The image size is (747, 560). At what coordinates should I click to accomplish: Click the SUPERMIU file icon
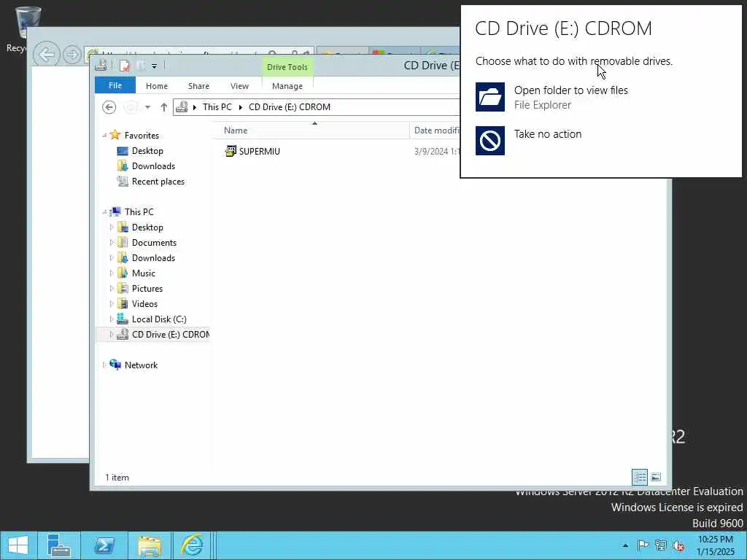tap(231, 152)
